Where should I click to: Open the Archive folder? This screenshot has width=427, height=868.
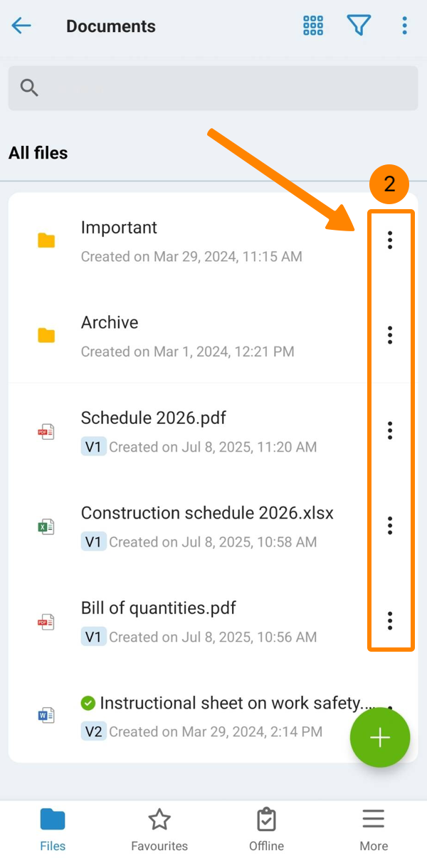point(110,322)
